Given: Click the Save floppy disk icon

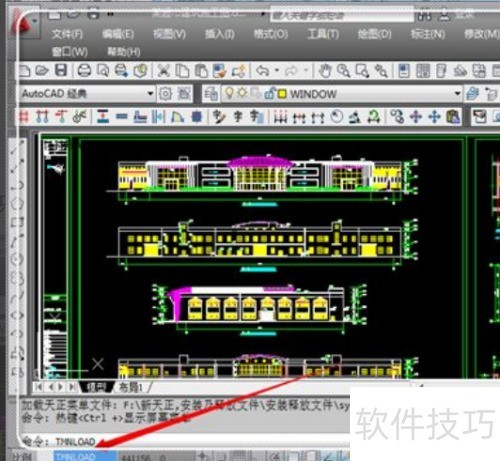Looking at the screenshot, I should coord(61,70).
